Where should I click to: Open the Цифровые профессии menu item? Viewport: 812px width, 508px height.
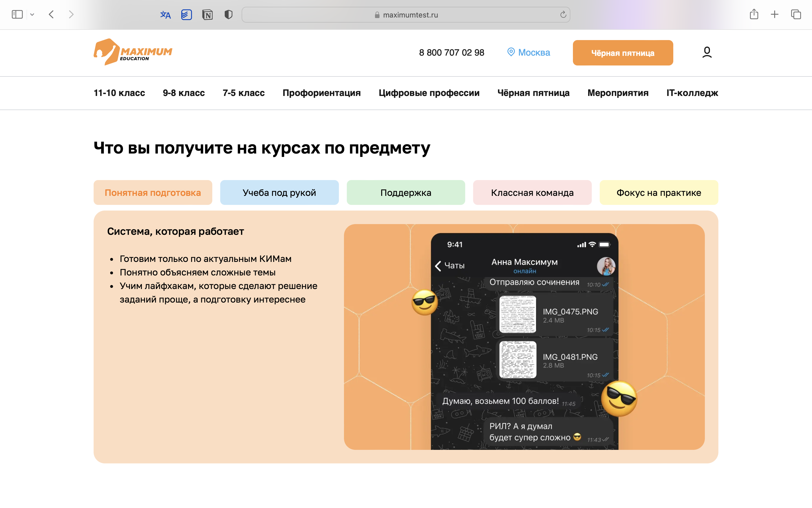pos(429,93)
